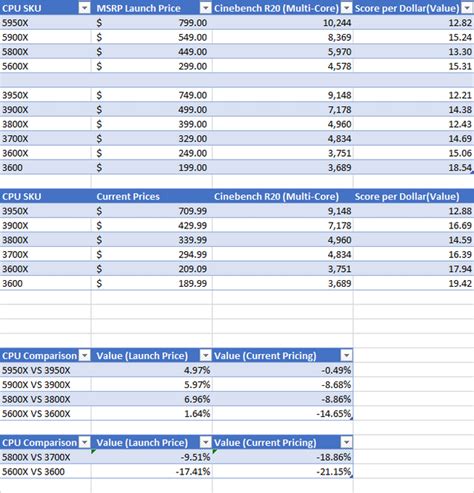Click the 12.82 value score cell

414,23
